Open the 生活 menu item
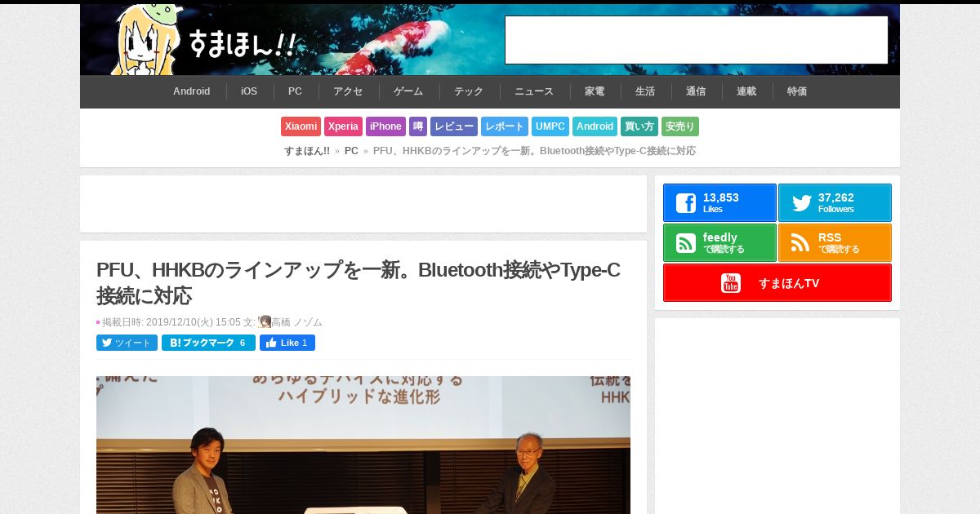 645,91
